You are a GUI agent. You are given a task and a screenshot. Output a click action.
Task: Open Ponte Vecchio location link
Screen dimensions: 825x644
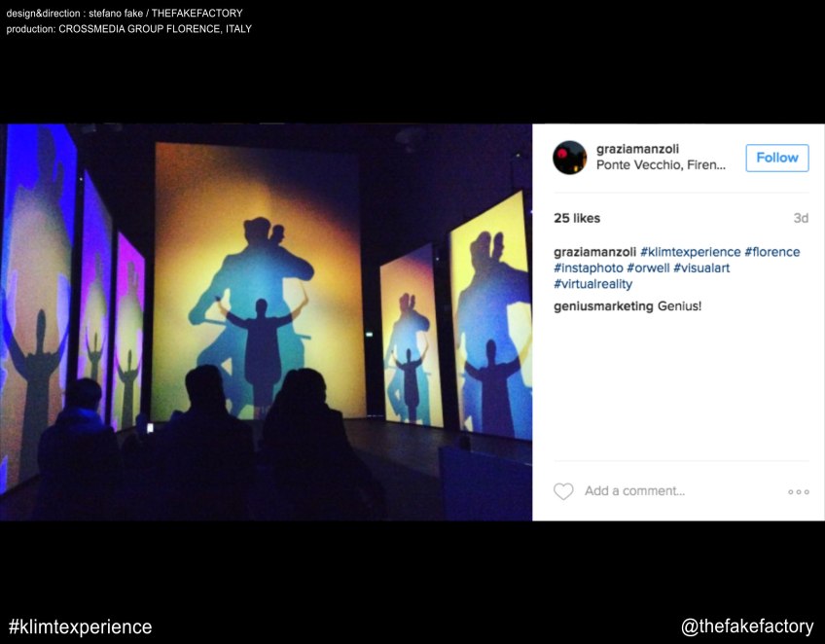pos(661,165)
